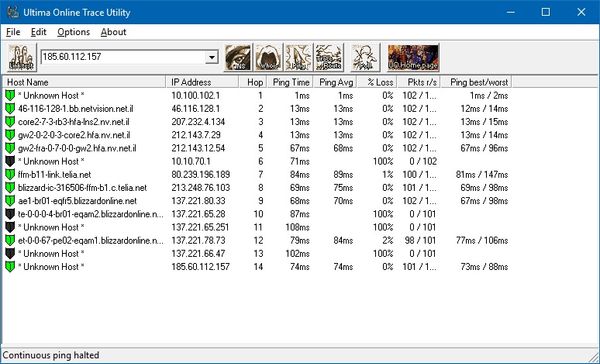Click the window resize grip in status bar

pos(592,357)
